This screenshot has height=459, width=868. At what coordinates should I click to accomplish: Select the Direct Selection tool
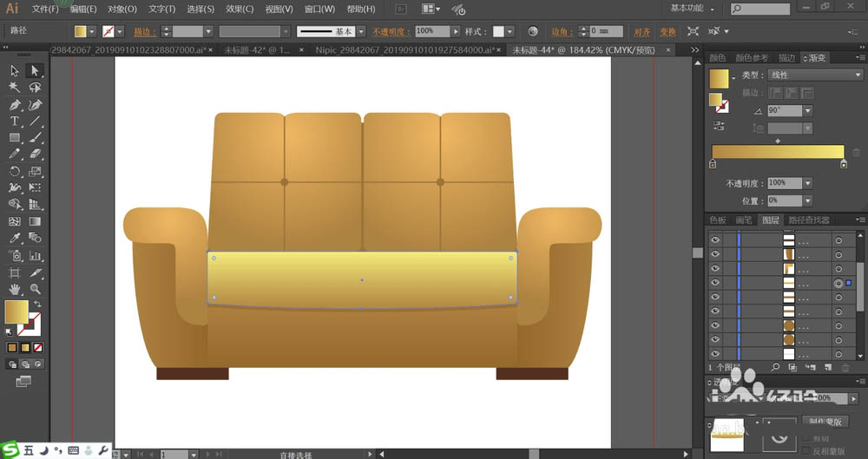tap(35, 70)
